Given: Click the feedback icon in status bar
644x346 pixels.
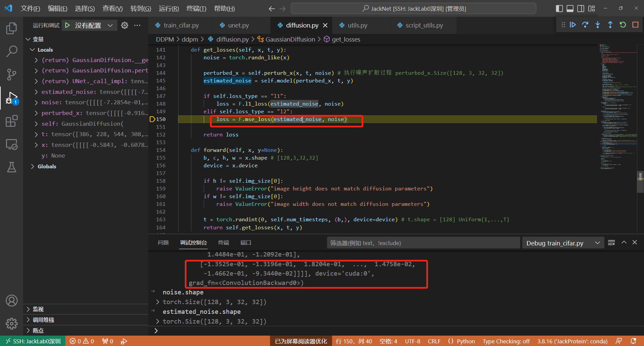Looking at the screenshot, I should 619,341.
